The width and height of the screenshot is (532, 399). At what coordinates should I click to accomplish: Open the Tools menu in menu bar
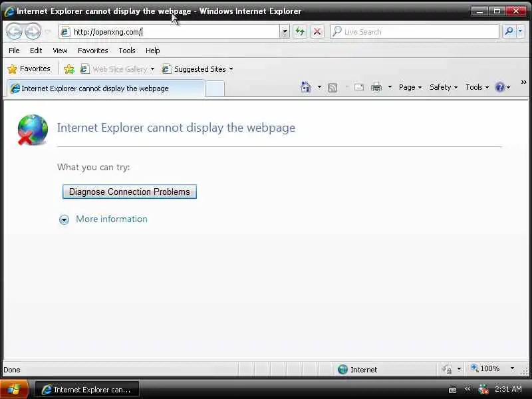point(127,51)
